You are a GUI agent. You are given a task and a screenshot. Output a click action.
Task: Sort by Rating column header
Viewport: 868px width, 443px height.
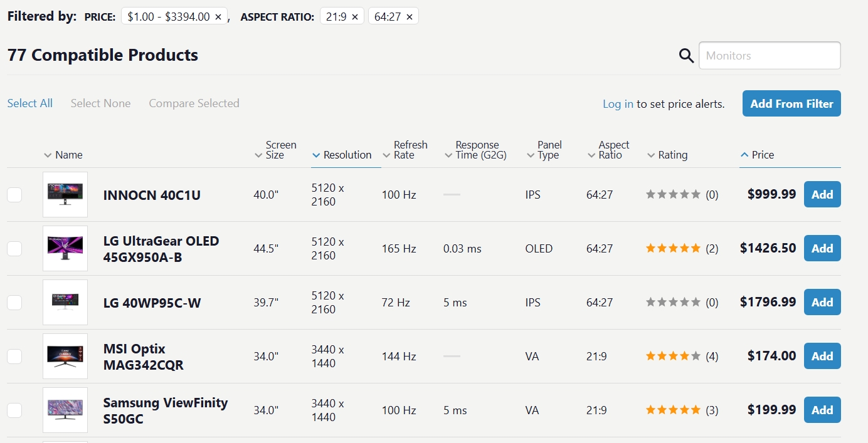point(667,155)
